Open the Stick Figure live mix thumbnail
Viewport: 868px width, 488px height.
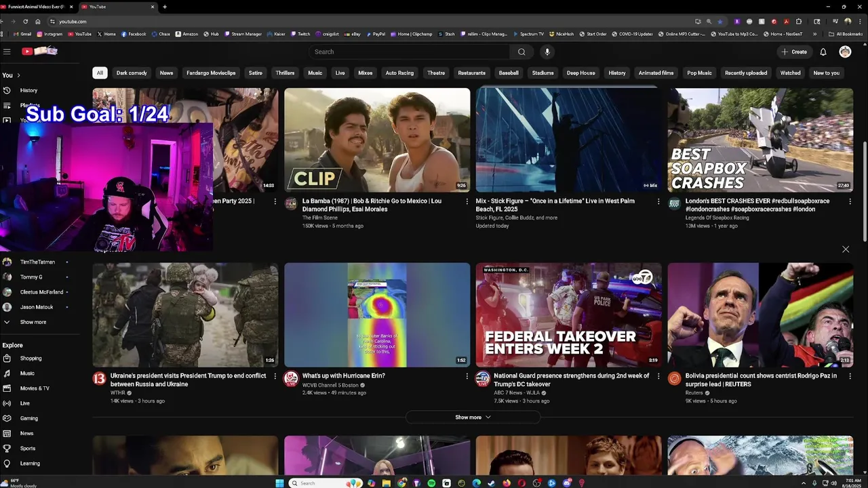[x=568, y=140]
